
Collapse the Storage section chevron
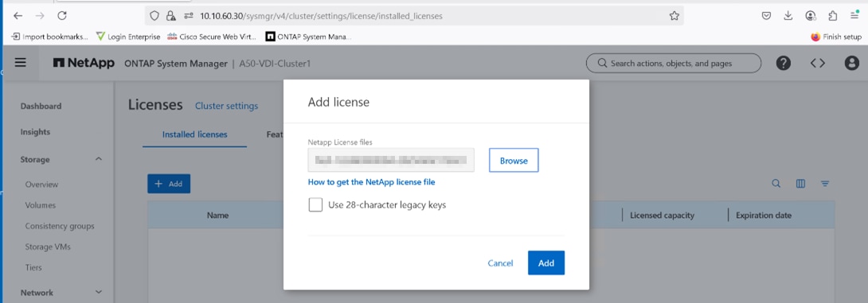(99, 159)
